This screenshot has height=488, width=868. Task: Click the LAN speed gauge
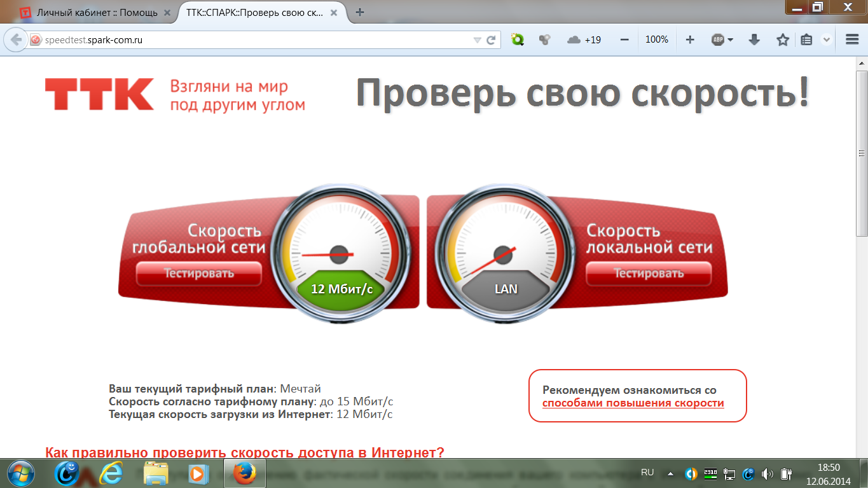[506, 253]
